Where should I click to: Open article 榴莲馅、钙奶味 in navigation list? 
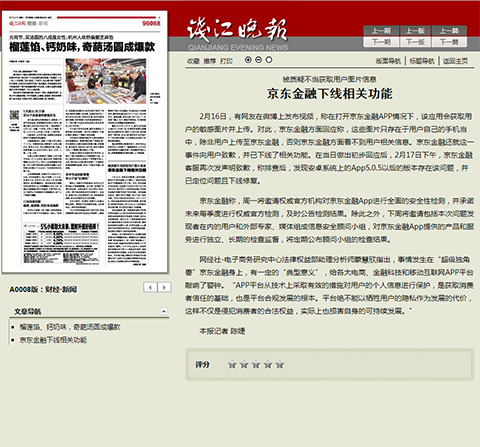[70, 327]
